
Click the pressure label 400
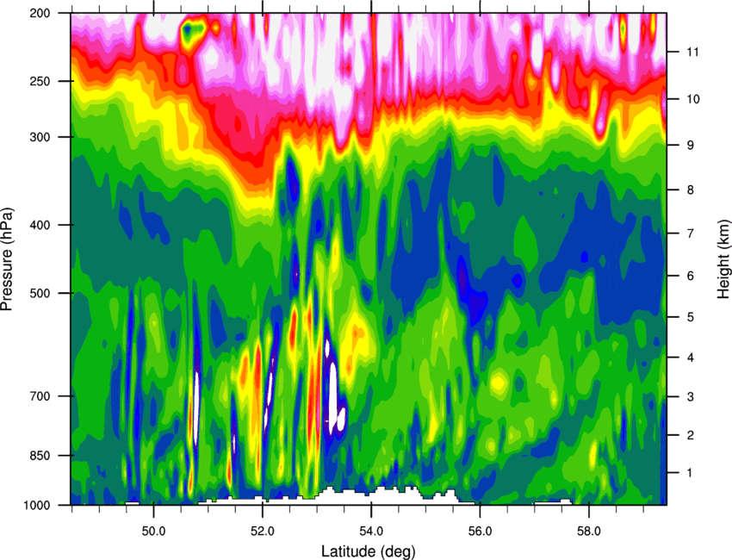[40, 225]
